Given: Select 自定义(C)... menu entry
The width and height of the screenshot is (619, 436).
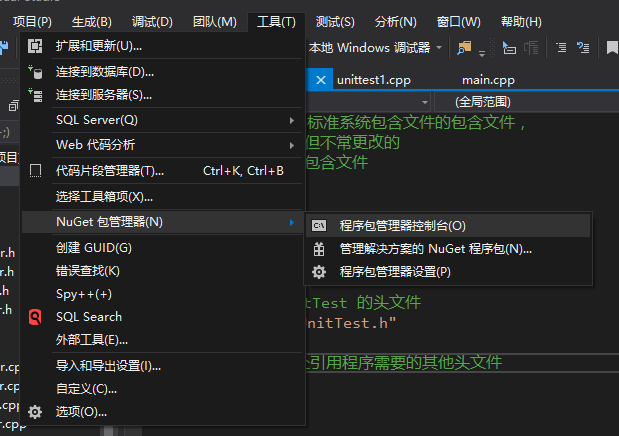Looking at the screenshot, I should pyautogui.click(x=163, y=389).
